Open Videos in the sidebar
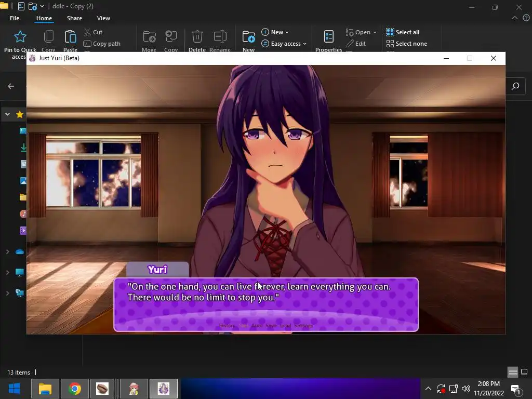532x399 pixels. click(x=23, y=231)
